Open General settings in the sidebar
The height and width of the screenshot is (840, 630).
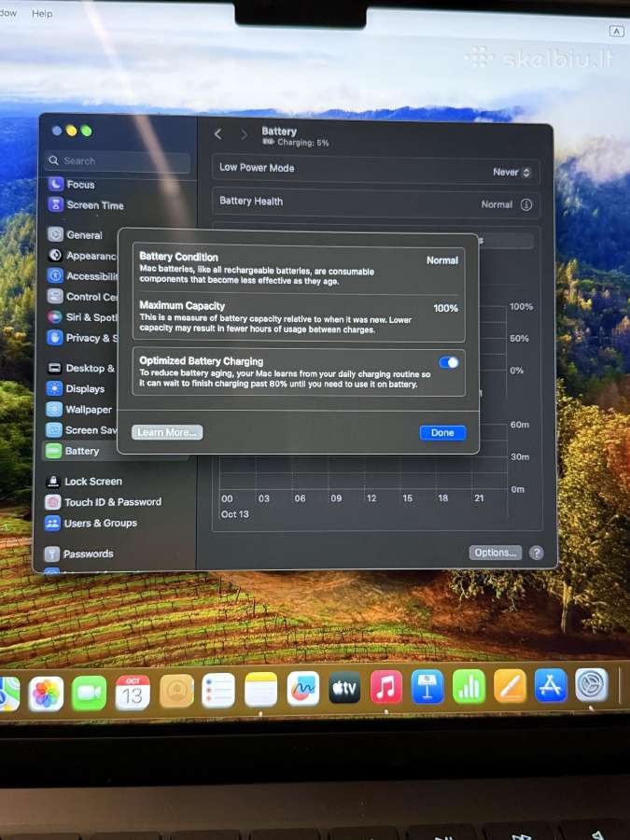75,234
